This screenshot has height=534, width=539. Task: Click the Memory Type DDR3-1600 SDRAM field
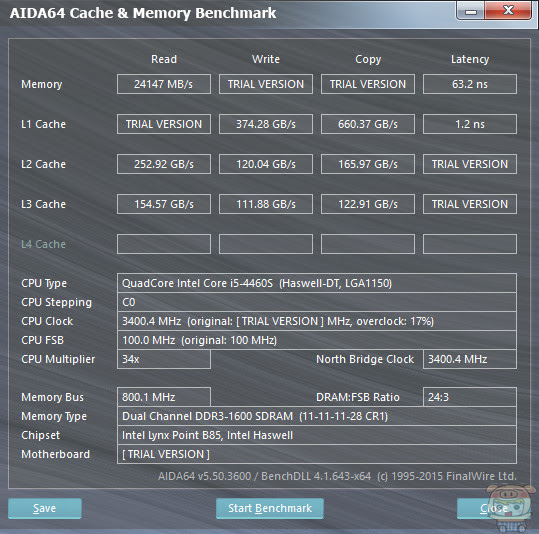317,416
